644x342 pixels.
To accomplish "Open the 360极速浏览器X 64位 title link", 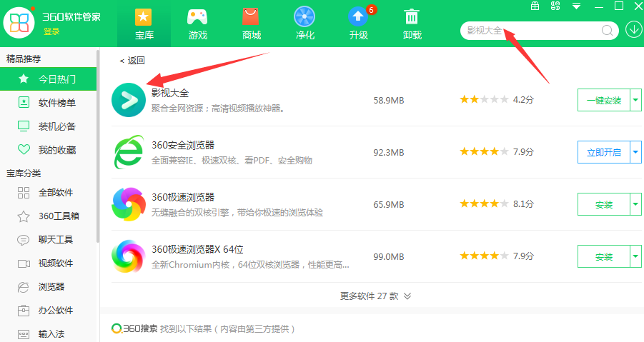I will click(x=197, y=249).
